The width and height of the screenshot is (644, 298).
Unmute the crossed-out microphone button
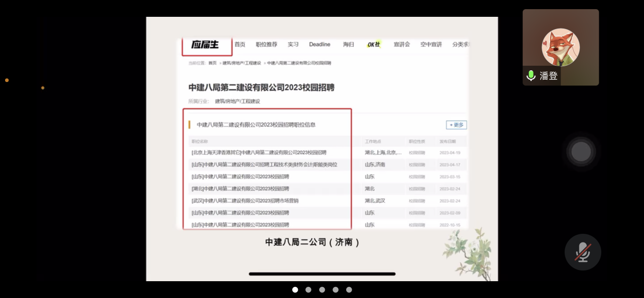click(582, 252)
